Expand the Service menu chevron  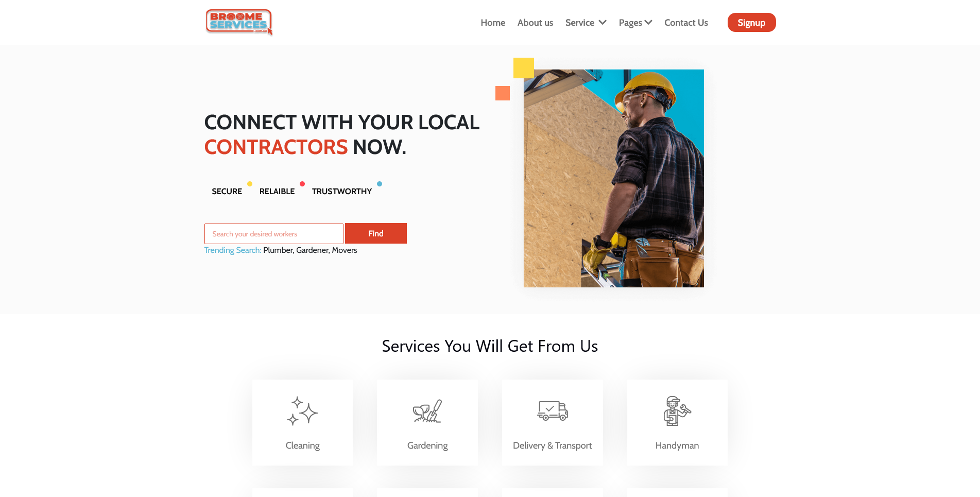(603, 23)
